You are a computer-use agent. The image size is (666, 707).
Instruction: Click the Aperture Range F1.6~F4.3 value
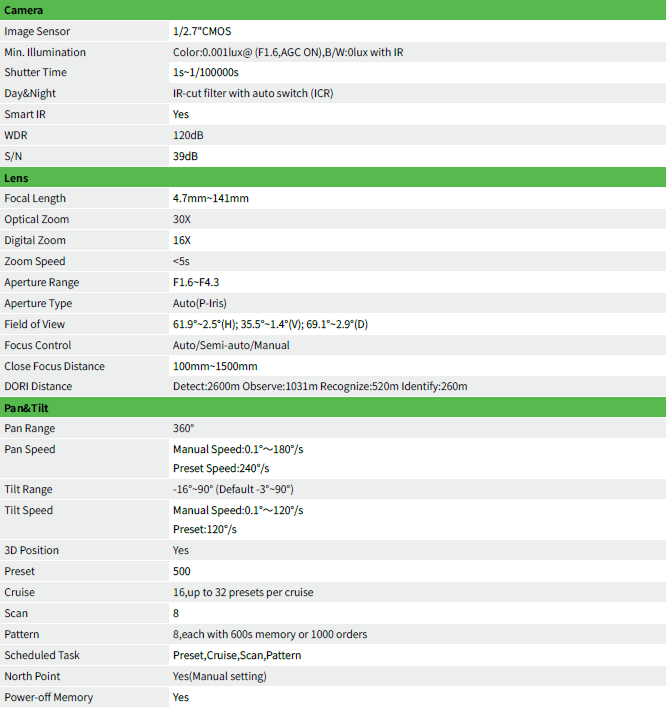tap(196, 282)
